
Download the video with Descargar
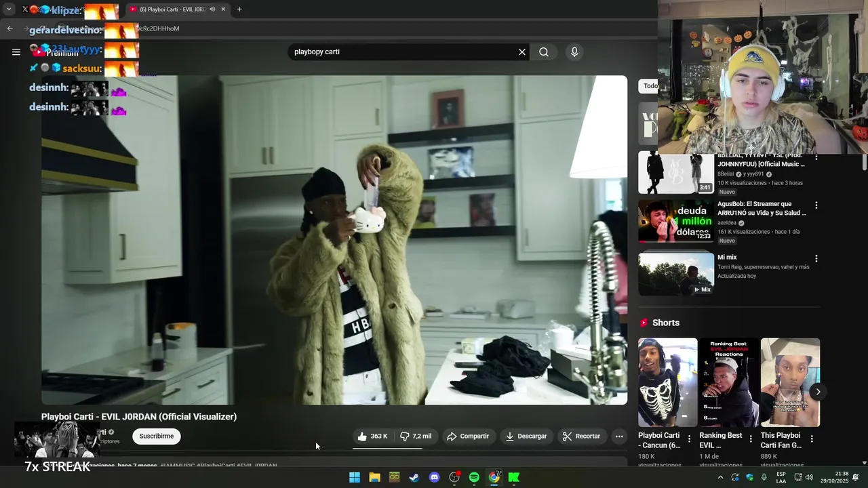(526, 436)
